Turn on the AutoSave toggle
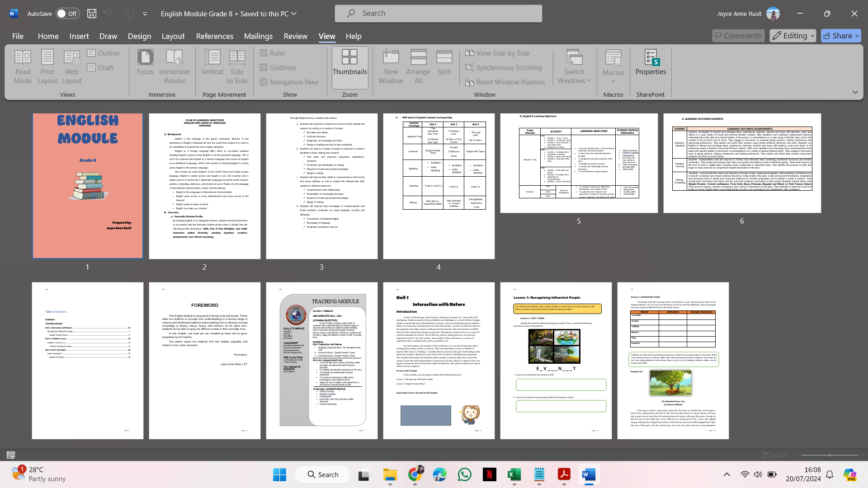 tap(67, 14)
